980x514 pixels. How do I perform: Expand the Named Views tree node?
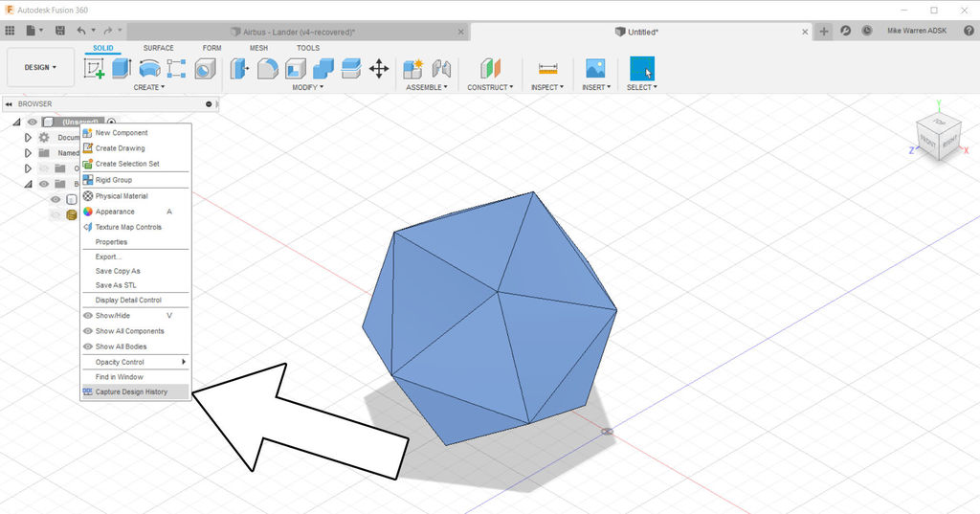(28, 152)
